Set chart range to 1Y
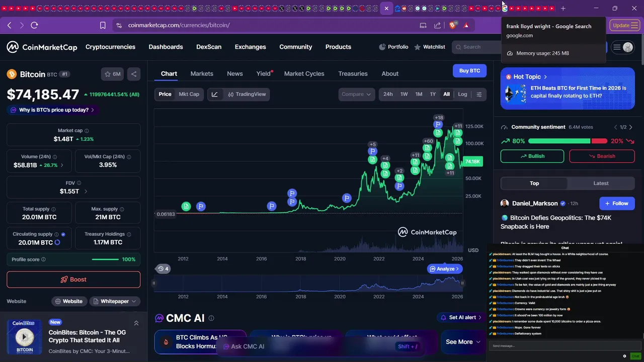Viewport: 644px width, 362px height. [x=433, y=95]
